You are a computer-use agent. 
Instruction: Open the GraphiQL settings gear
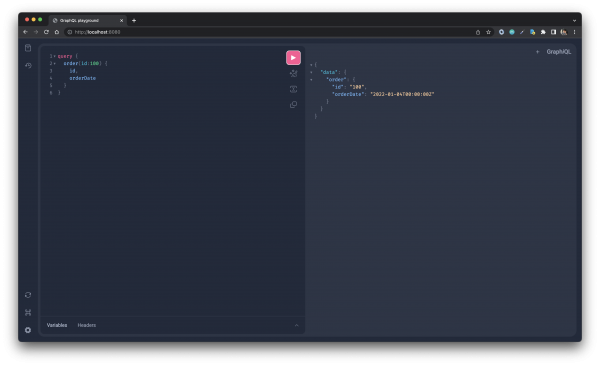[28, 330]
